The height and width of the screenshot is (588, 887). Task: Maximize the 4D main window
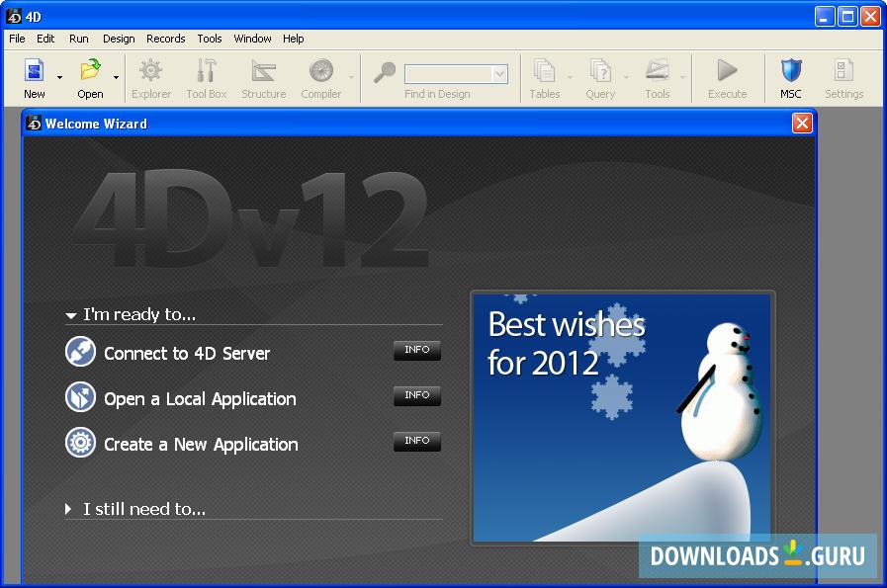847,17
